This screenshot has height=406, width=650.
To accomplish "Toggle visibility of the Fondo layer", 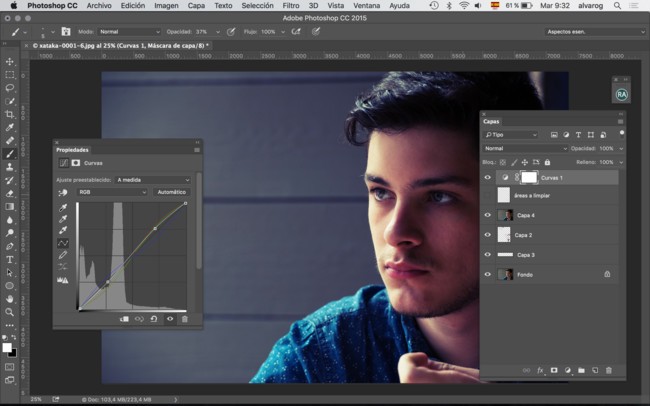I will tap(488, 274).
